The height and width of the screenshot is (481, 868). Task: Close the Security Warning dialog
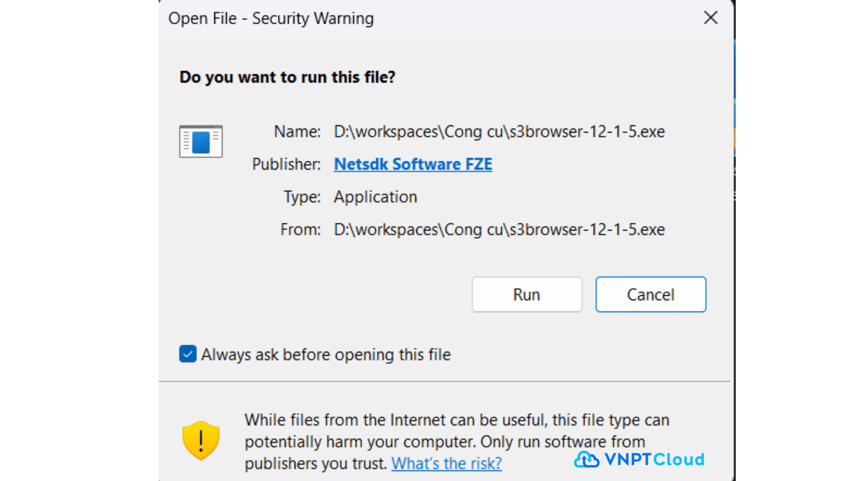[x=711, y=18]
